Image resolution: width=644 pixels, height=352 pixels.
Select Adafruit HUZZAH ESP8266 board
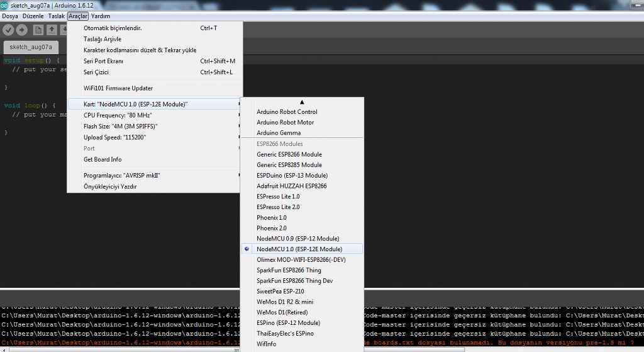[x=302, y=186]
